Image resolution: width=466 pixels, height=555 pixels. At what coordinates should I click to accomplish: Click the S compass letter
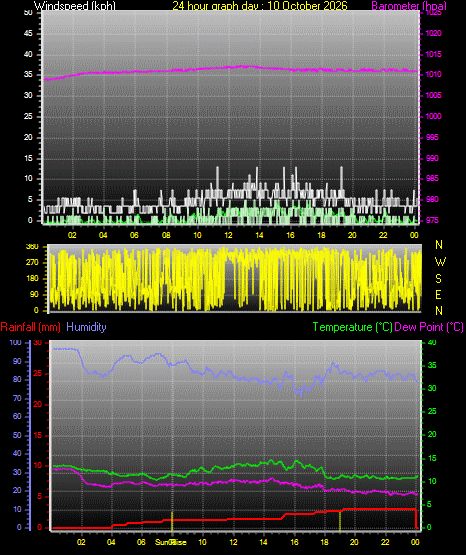438,279
